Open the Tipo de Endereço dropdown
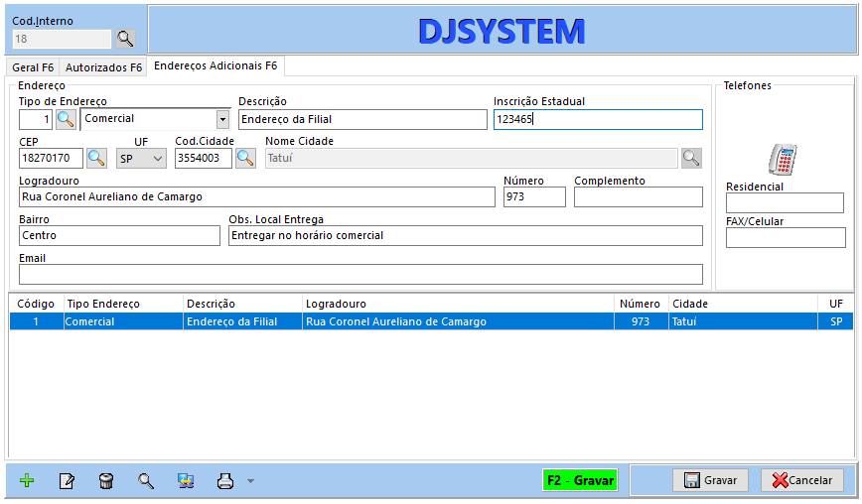The height and width of the screenshot is (504, 862). pos(222,119)
